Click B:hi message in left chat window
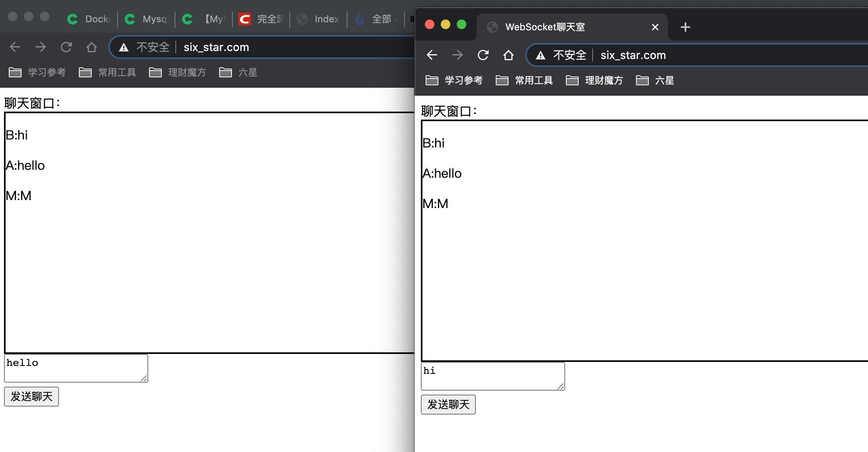Viewport: 868px width, 452px height. pos(17,135)
